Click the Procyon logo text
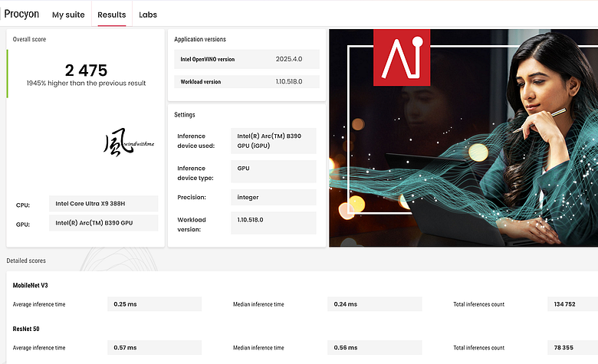This screenshot has height=364, width=598. click(21, 14)
